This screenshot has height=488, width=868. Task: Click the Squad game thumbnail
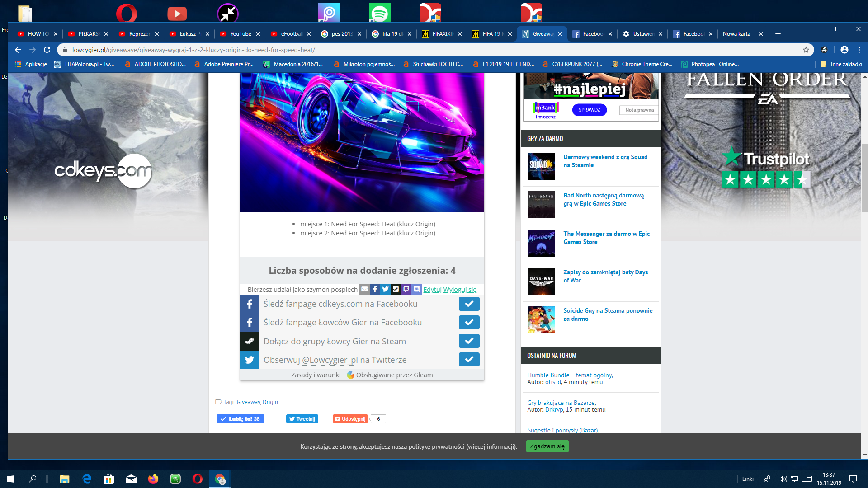541,166
